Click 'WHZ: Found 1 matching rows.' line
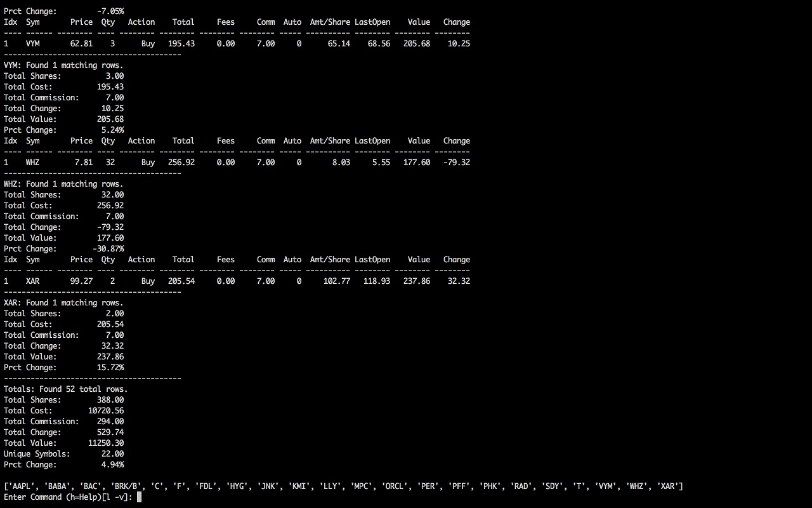Viewport: 812px width, 508px height. tap(63, 184)
